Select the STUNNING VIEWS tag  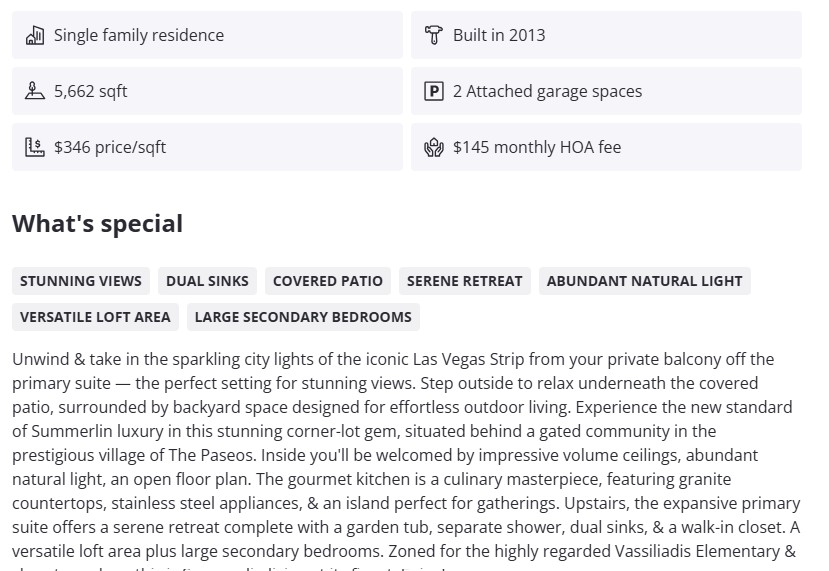[81, 281]
